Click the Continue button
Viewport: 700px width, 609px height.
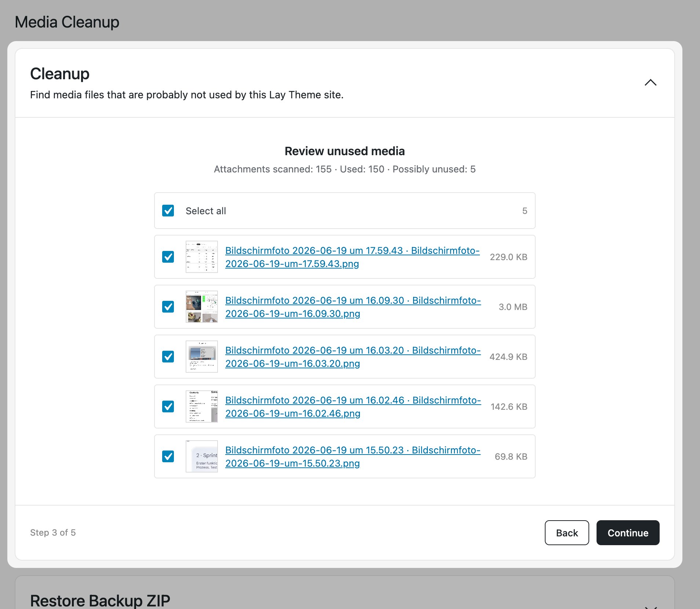pos(628,533)
